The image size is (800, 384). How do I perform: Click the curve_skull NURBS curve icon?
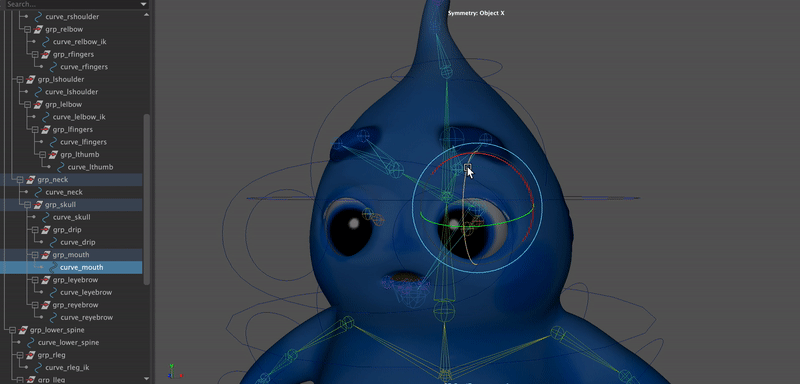[46, 217]
